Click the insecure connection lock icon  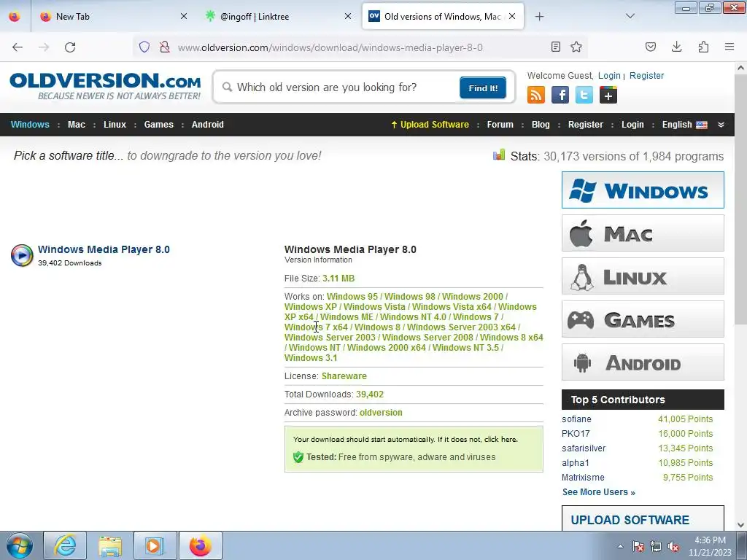(x=165, y=47)
